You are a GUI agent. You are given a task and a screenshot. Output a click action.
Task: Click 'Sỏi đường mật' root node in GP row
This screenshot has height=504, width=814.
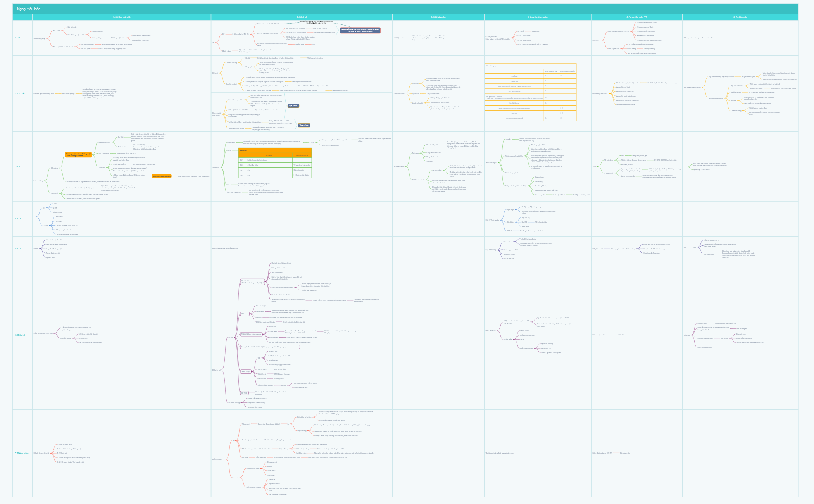40,38
